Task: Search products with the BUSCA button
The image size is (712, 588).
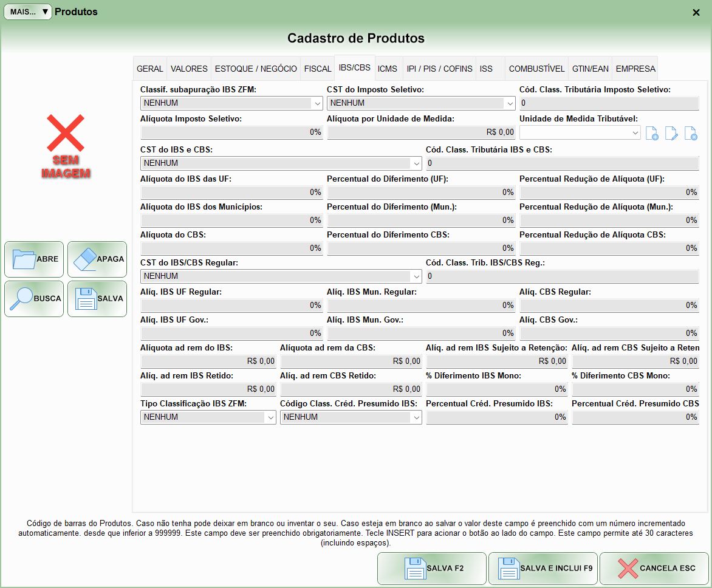Action: [x=34, y=299]
